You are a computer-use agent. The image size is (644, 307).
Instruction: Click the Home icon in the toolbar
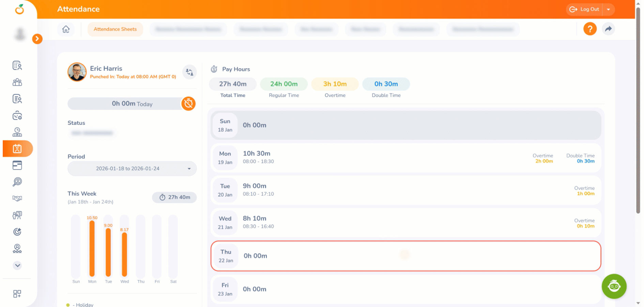pyautogui.click(x=66, y=29)
